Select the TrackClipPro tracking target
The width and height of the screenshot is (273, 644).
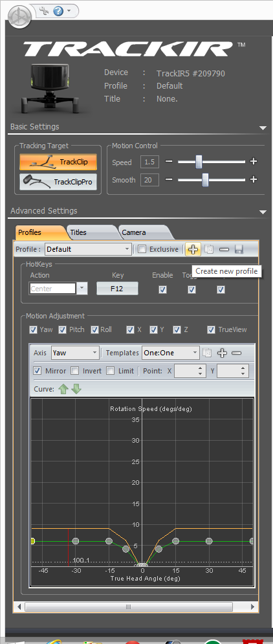point(58,181)
